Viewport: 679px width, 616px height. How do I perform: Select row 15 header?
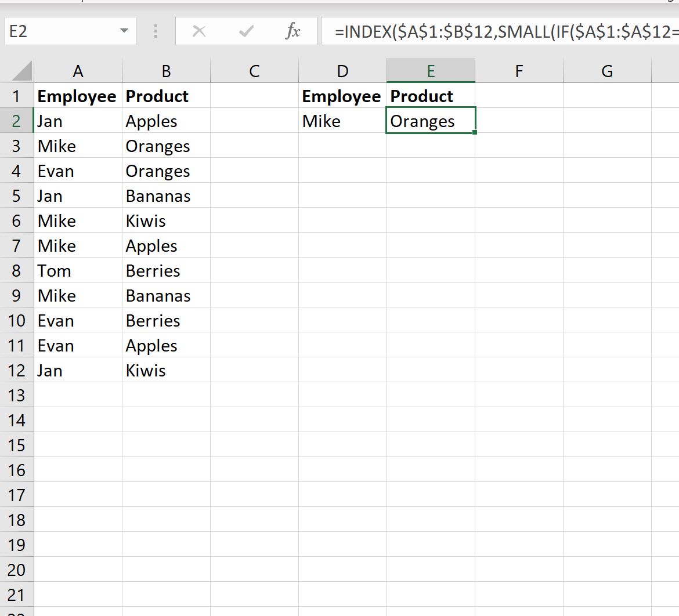(16, 445)
